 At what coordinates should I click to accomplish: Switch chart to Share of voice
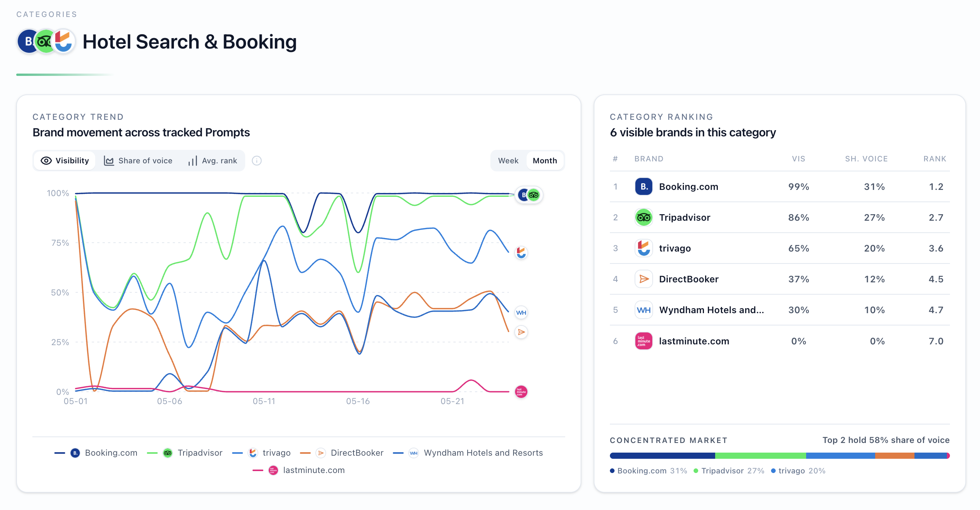click(138, 161)
